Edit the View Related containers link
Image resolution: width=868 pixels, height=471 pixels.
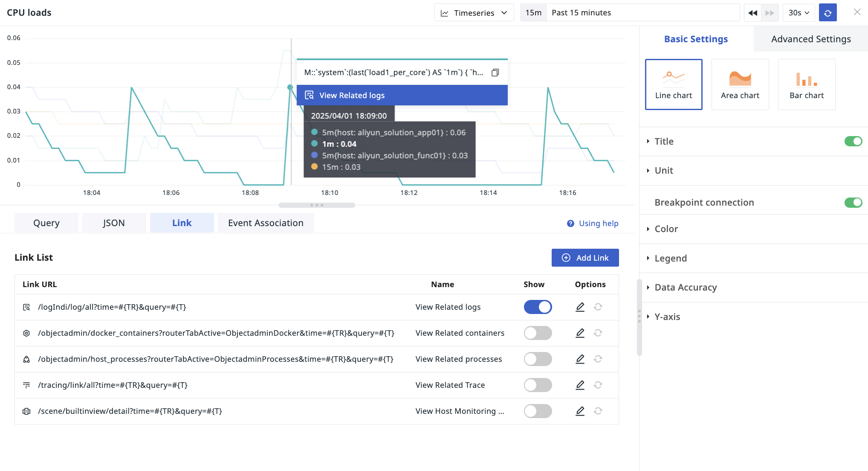(x=580, y=333)
